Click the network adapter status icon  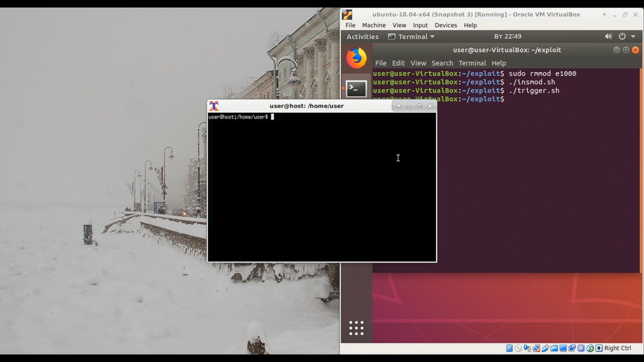(536, 348)
